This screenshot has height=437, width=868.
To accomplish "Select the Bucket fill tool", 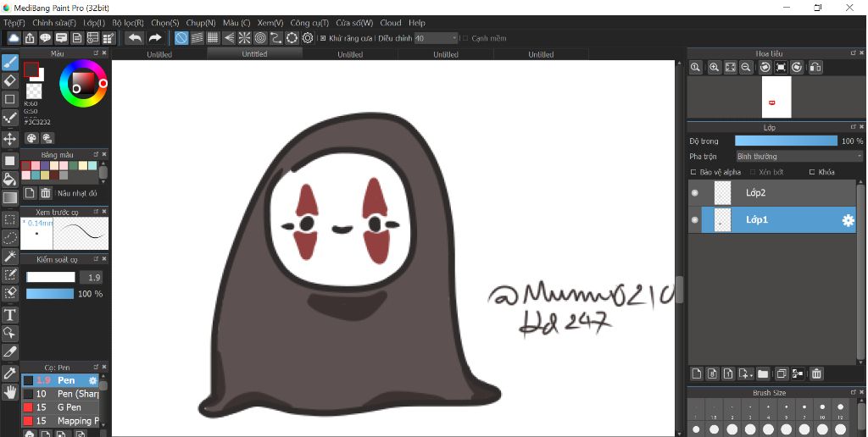I will (10, 179).
